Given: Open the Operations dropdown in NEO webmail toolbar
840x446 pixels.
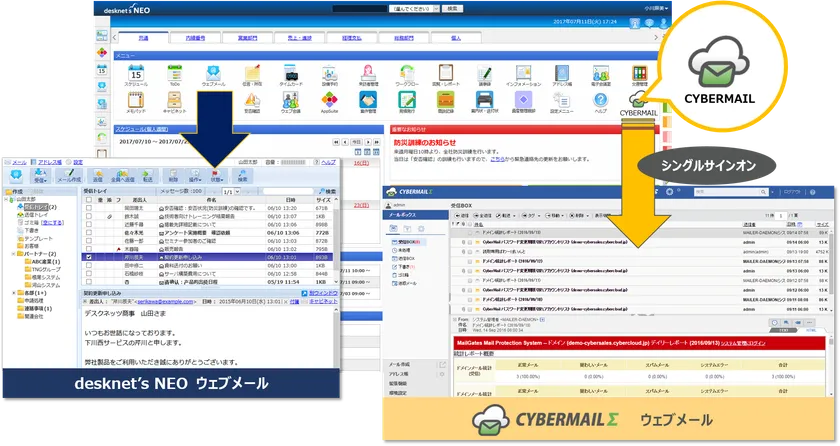Looking at the screenshot, I should pyautogui.click(x=196, y=176).
